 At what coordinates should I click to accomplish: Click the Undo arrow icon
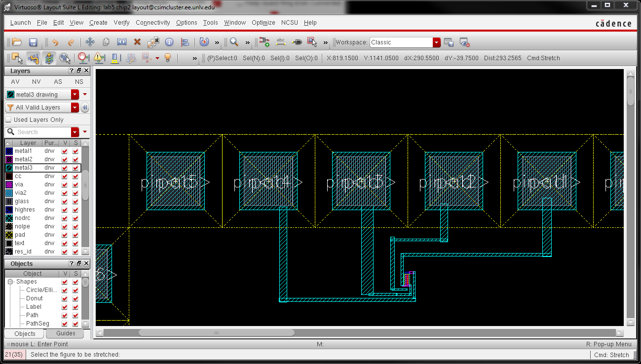click(55, 42)
